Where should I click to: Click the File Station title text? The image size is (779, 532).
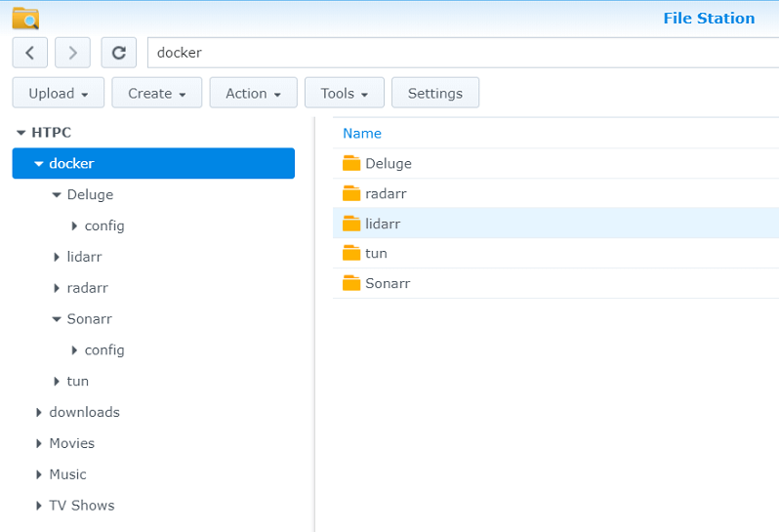(x=709, y=19)
